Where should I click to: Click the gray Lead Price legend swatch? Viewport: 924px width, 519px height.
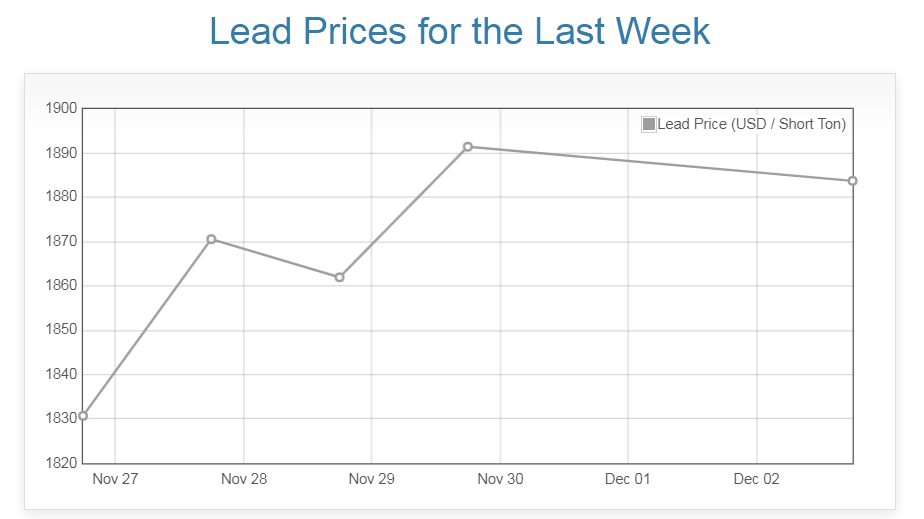[649, 124]
